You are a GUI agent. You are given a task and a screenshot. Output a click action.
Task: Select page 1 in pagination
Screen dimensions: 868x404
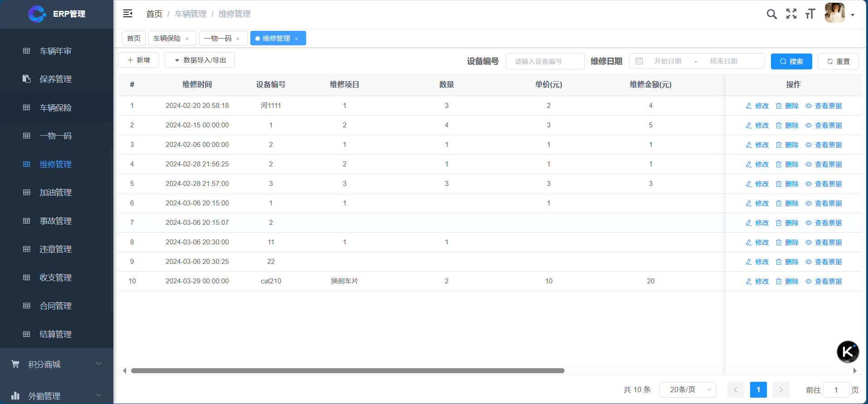pos(758,389)
